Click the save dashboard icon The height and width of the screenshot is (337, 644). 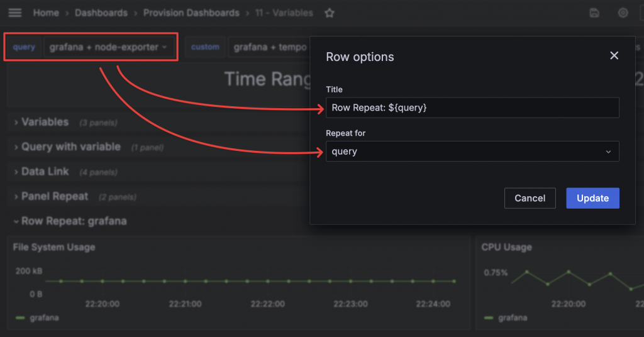594,13
